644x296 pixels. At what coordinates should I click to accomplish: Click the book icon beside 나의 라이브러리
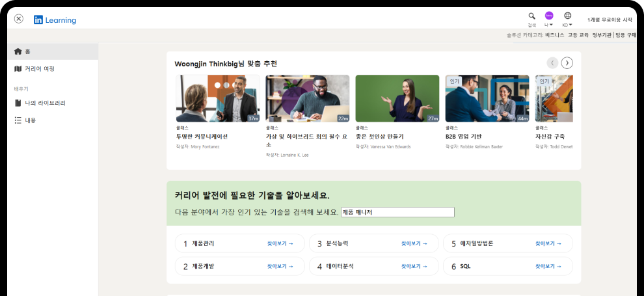tap(18, 103)
